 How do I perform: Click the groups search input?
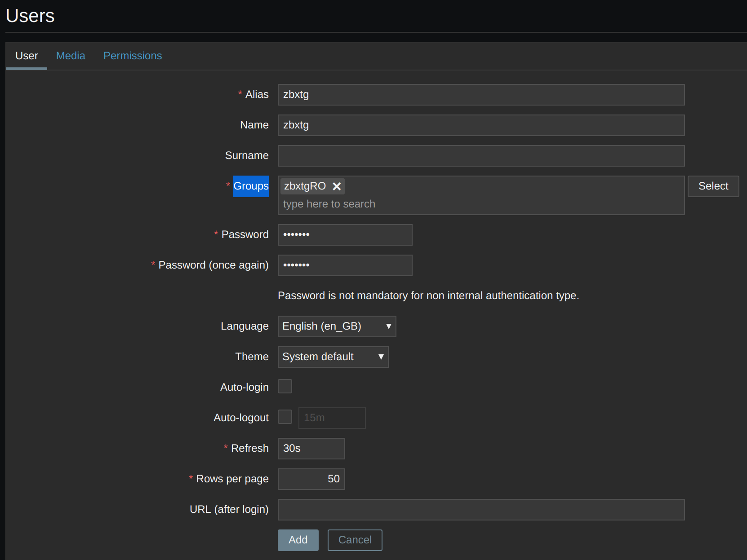(481, 204)
